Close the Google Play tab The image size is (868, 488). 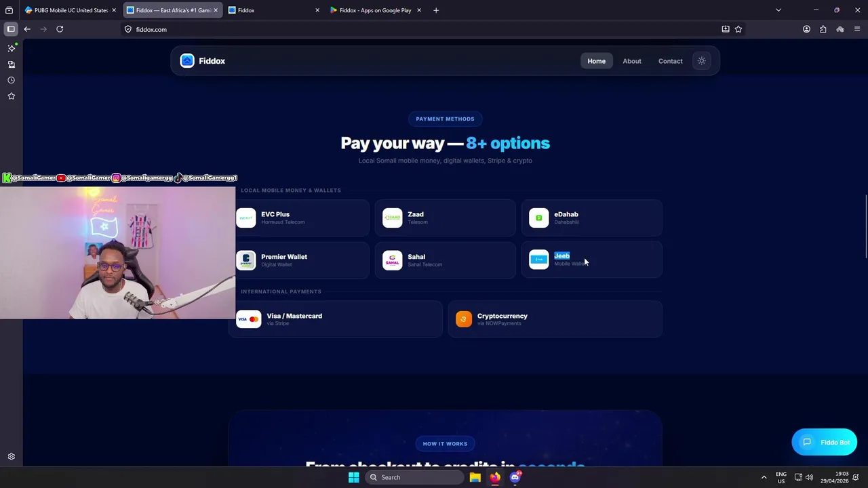pos(419,10)
